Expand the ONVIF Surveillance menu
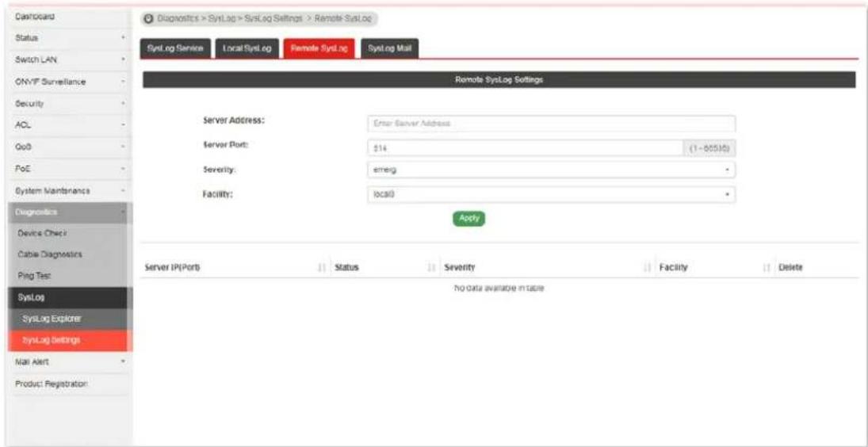The image size is (868, 447). [x=69, y=82]
